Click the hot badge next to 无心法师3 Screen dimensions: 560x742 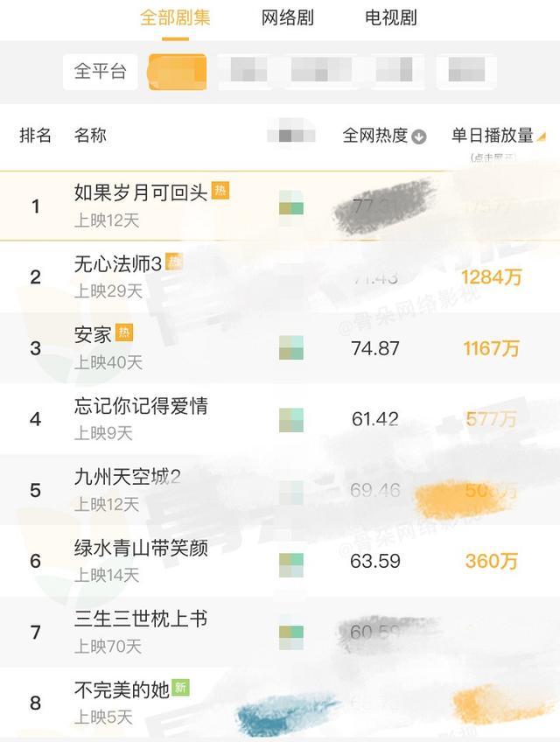174,262
